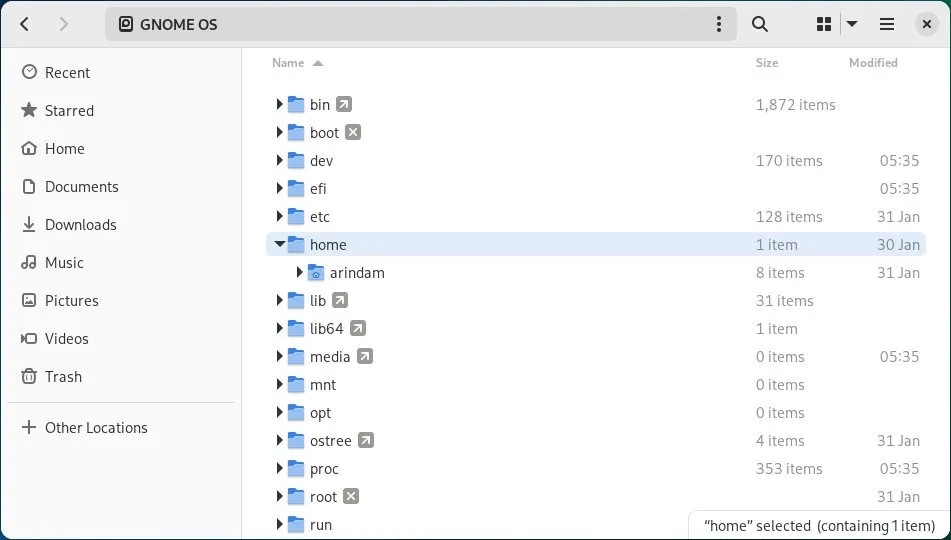Sort by the Name column header
This screenshot has width=951, height=540.
[288, 63]
